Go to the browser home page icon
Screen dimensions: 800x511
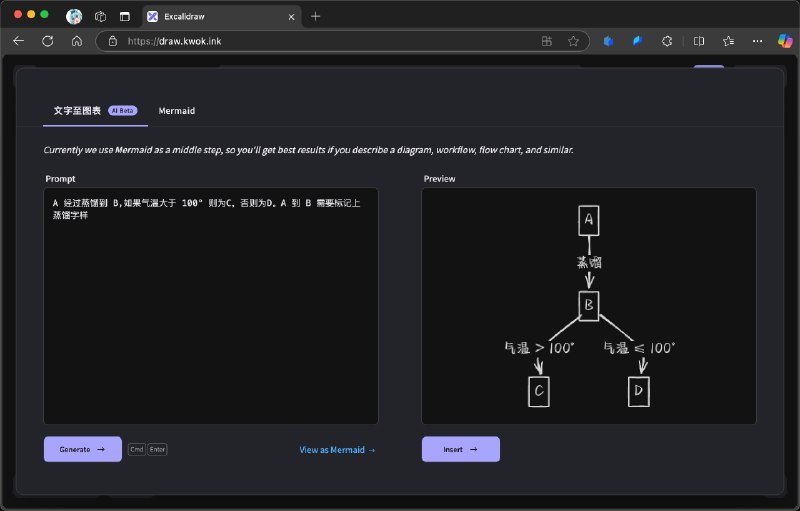[76, 41]
